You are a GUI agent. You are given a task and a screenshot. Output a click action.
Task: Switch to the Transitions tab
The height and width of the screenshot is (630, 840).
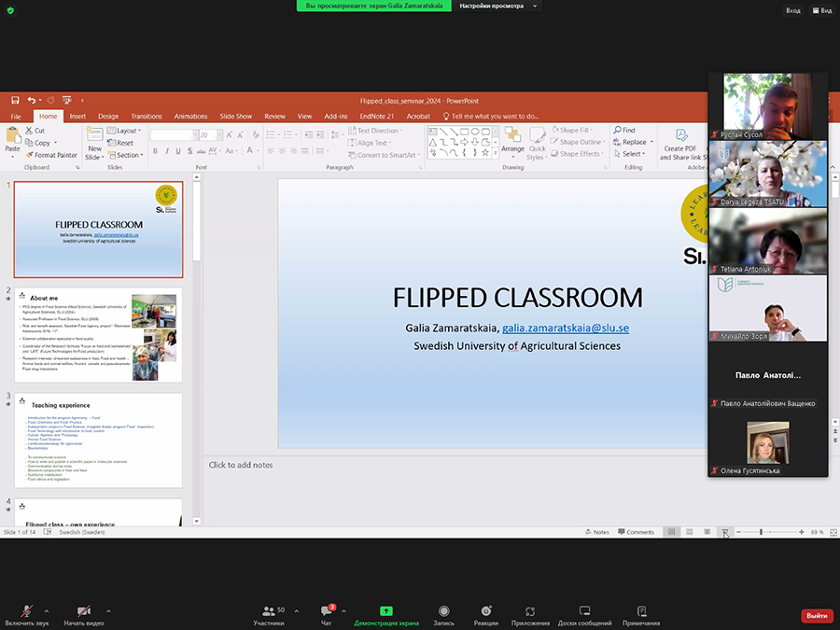pos(147,117)
